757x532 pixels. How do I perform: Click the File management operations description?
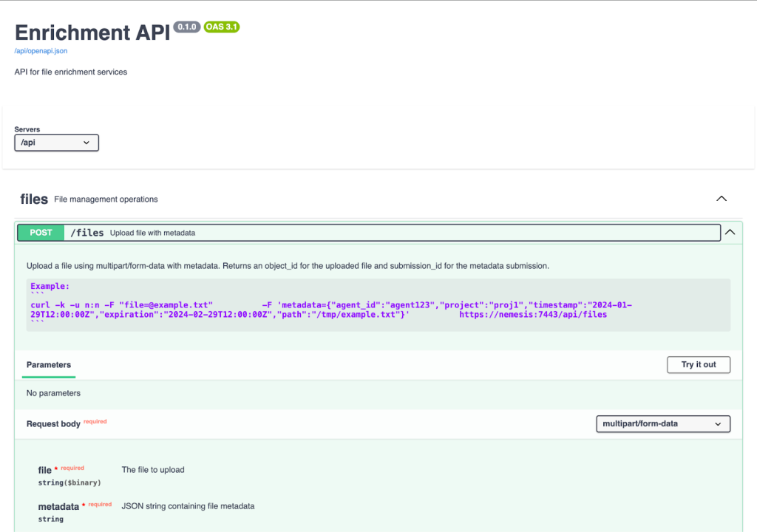coord(106,199)
